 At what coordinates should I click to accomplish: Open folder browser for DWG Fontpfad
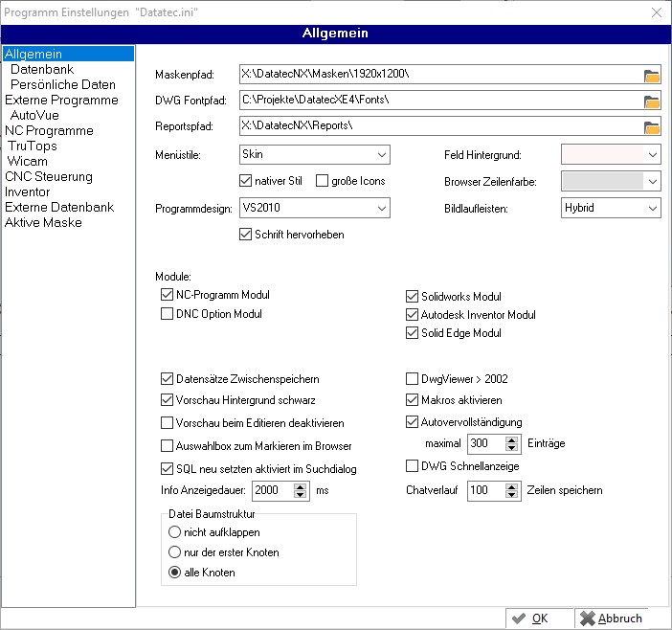pos(652,101)
